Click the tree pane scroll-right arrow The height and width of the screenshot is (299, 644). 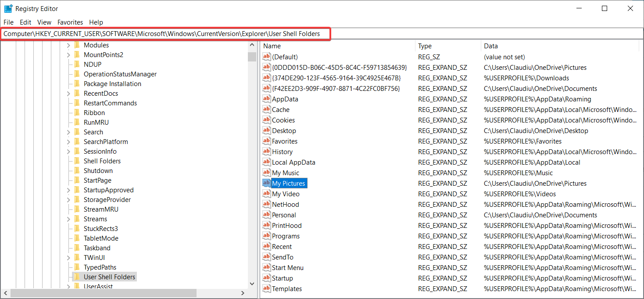tap(243, 293)
